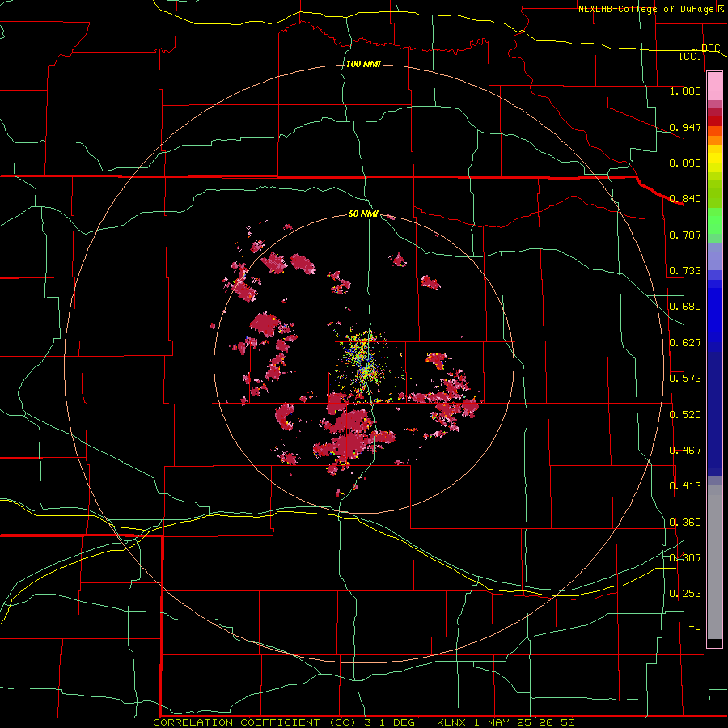Click the 0.360 legend value

point(685,523)
